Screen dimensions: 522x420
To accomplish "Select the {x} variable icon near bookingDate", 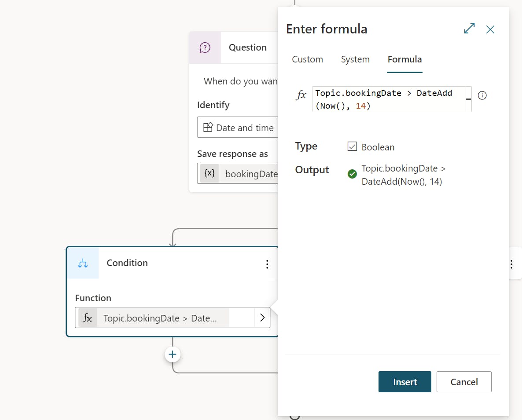I will 210,174.
